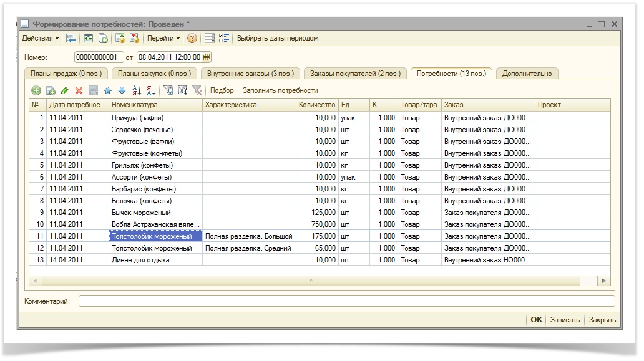This screenshot has width=644, height=361.
Task: Edit the current row with the green pencil icon
Action: pos(64,90)
